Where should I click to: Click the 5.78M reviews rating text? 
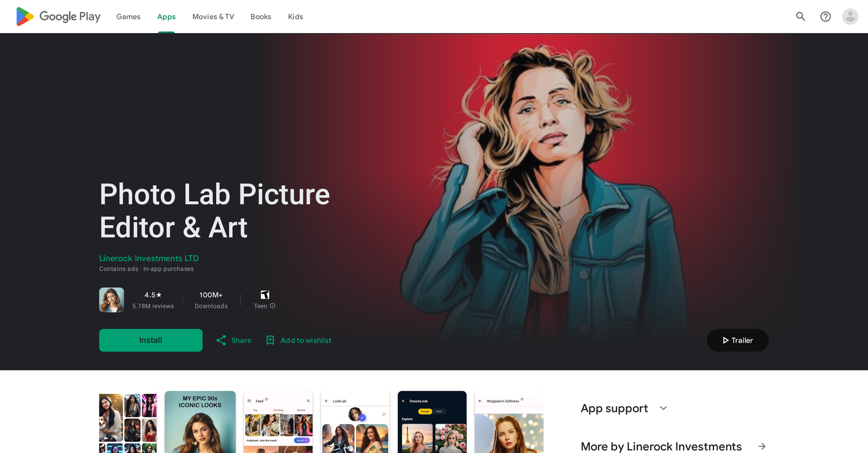point(153,306)
